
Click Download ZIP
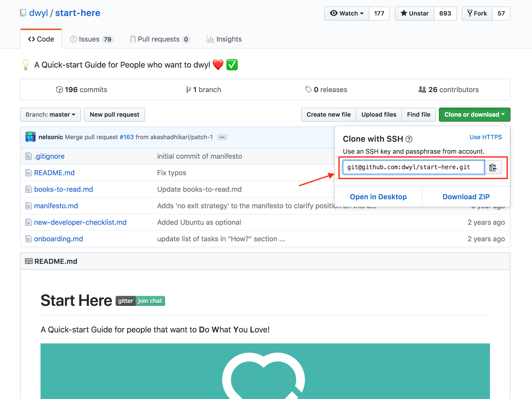point(466,197)
